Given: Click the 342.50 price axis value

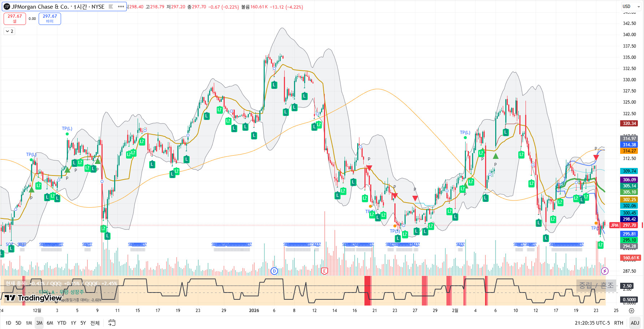Looking at the screenshot, I should click(630, 23).
